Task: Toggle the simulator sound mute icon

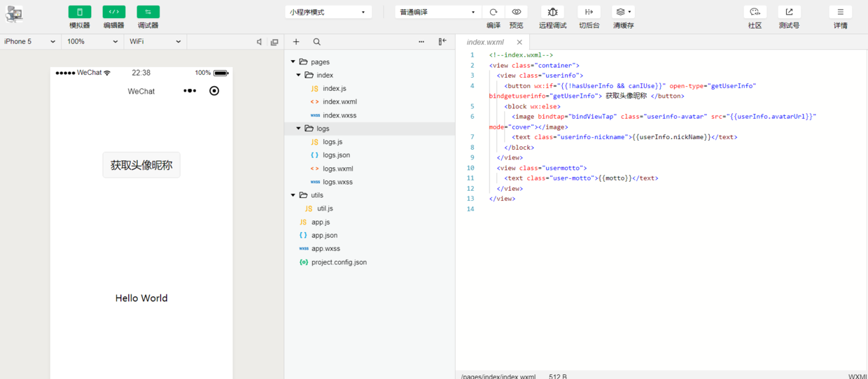Action: (260, 42)
